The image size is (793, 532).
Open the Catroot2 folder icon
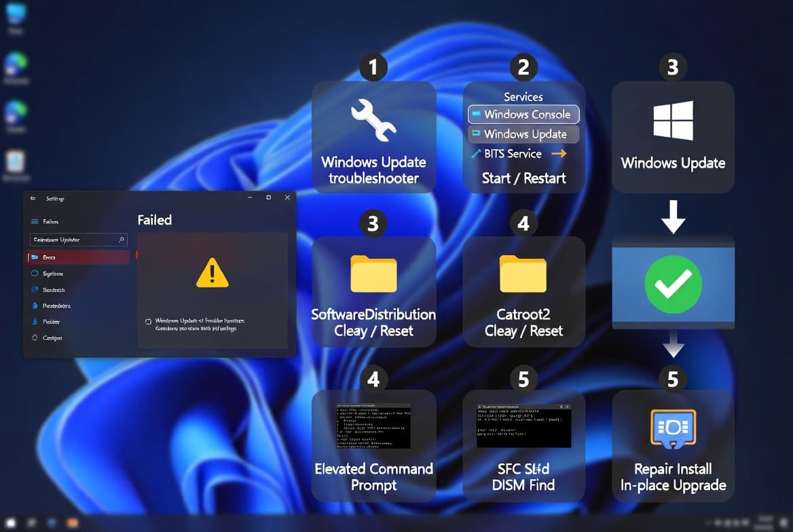(523, 273)
